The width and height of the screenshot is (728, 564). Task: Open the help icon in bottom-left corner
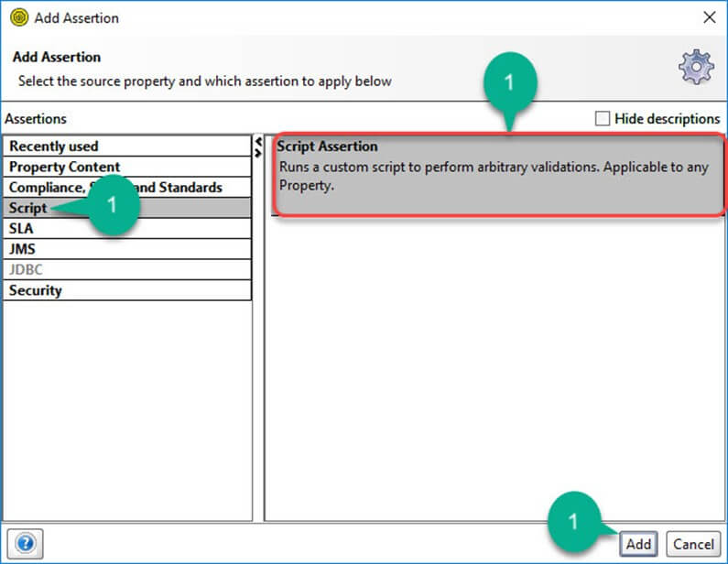26,543
